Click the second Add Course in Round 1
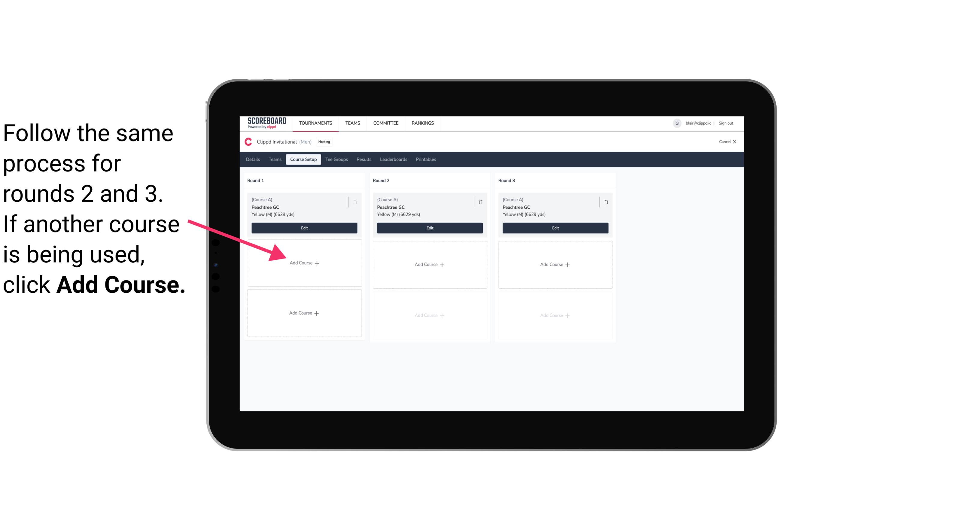Image resolution: width=980 pixels, height=527 pixels. tap(304, 312)
